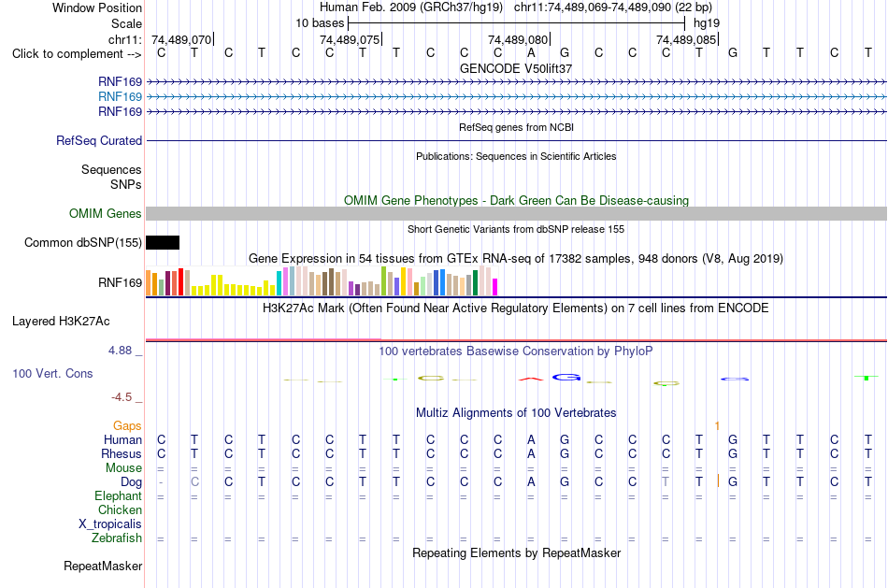Click 'Short Genetic Variants from dbSNP release 155'
The height and width of the screenshot is (588, 888).
[516, 229]
